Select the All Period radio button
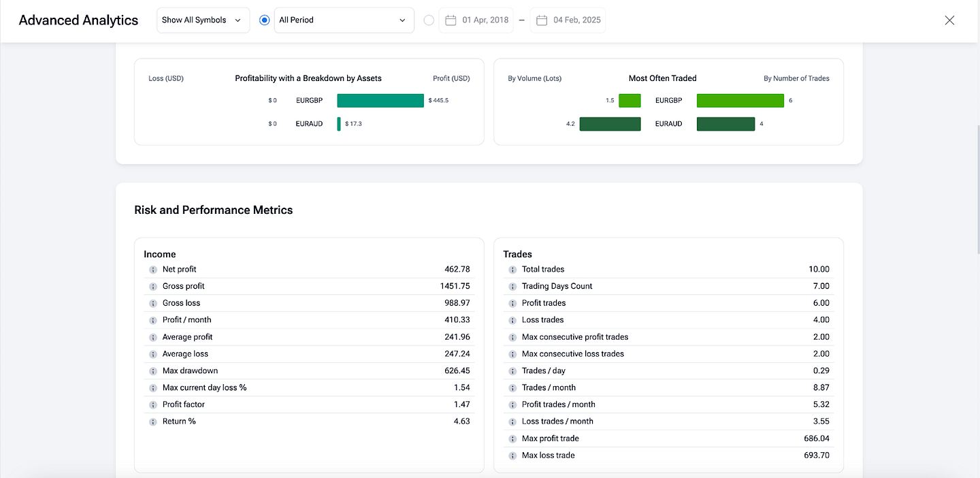Viewport: 980px width, 478px height. click(265, 20)
